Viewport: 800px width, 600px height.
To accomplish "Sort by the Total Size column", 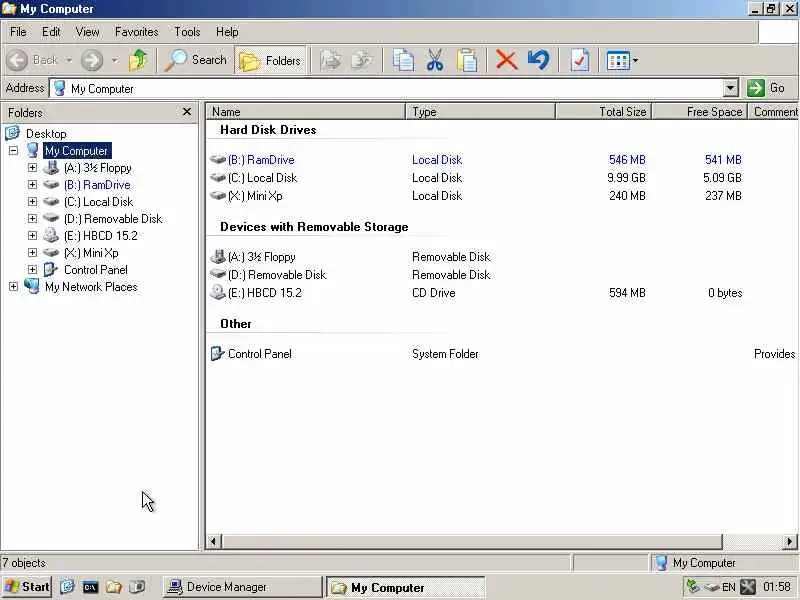I will pyautogui.click(x=604, y=112).
